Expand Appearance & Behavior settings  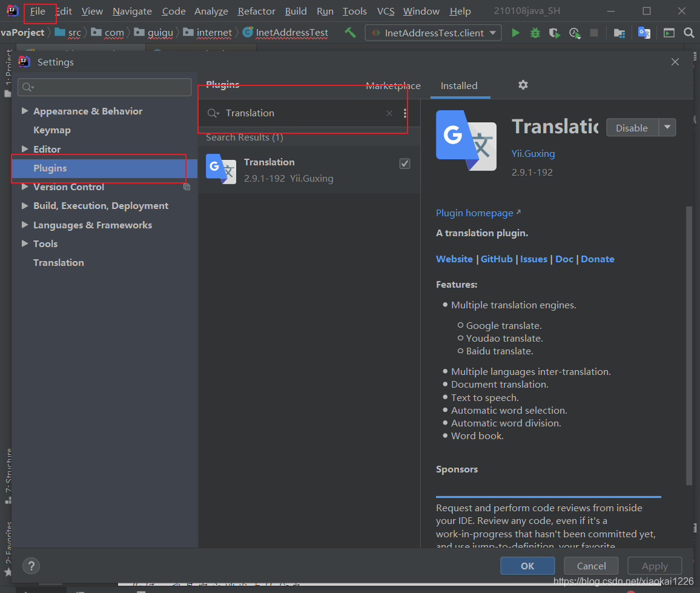pyautogui.click(x=25, y=111)
